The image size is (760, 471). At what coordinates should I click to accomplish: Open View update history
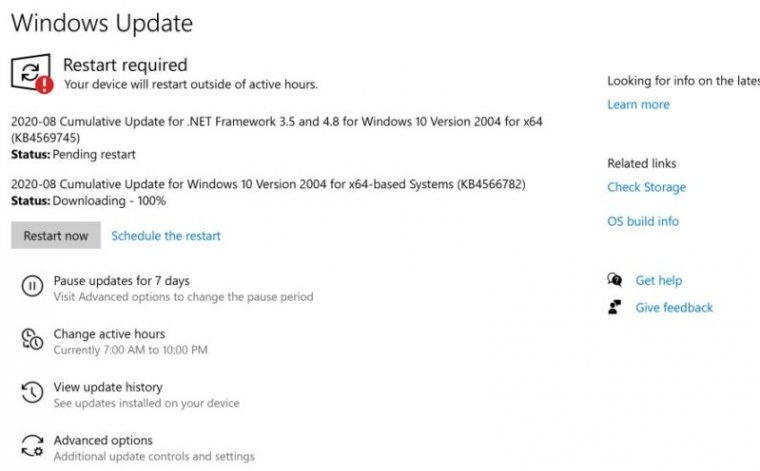click(x=108, y=387)
